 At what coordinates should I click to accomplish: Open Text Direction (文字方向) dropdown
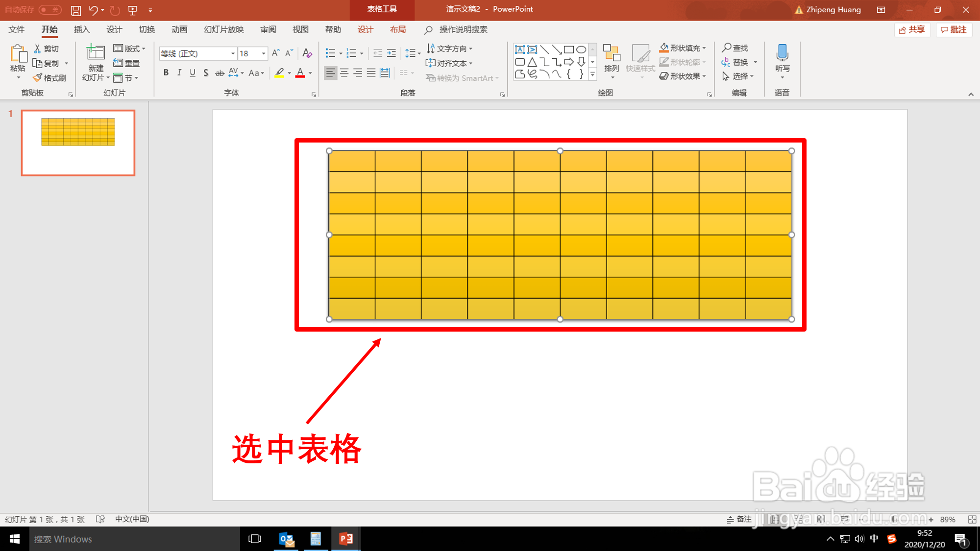(449, 48)
